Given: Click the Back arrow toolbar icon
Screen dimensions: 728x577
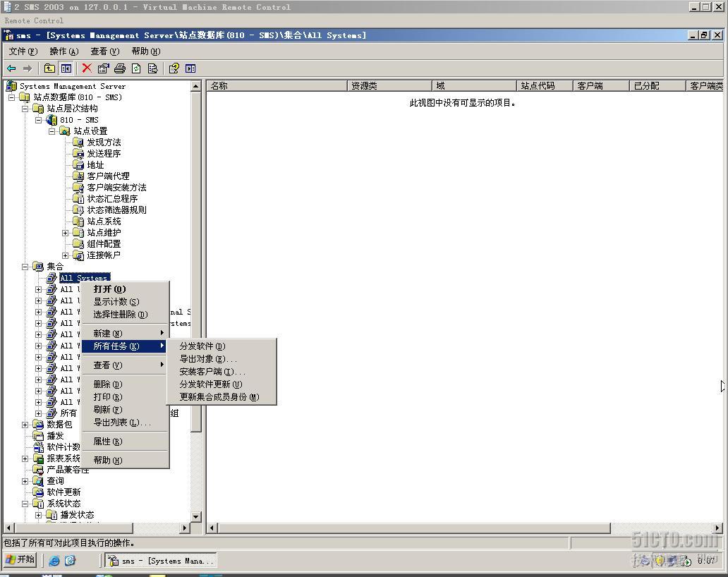Looking at the screenshot, I should [11, 68].
